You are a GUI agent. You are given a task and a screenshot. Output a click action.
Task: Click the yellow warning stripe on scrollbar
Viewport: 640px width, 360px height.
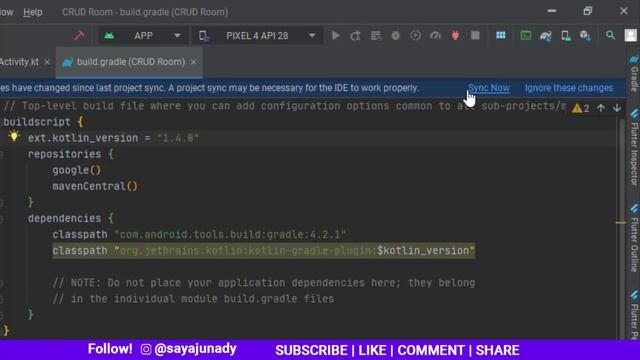(620, 222)
